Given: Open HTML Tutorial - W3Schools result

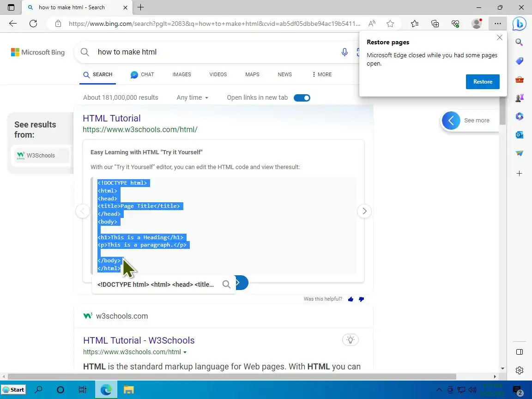Looking at the screenshot, I should point(139,340).
